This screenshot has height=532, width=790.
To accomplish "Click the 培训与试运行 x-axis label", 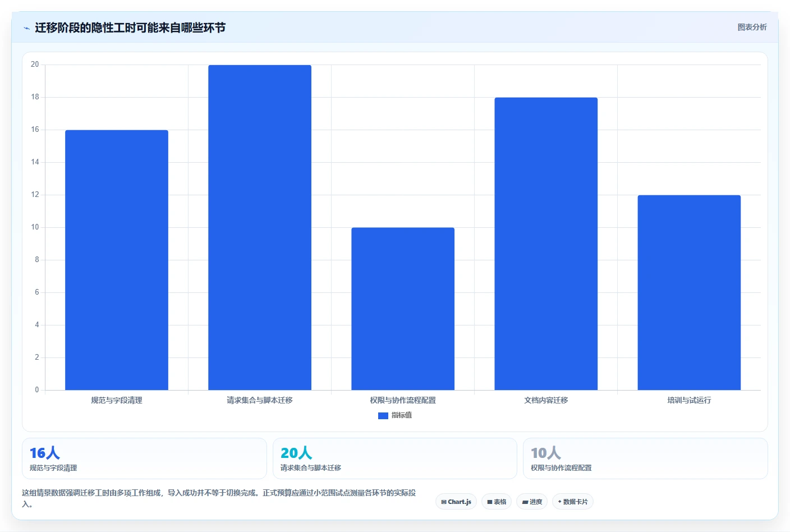I will point(689,400).
